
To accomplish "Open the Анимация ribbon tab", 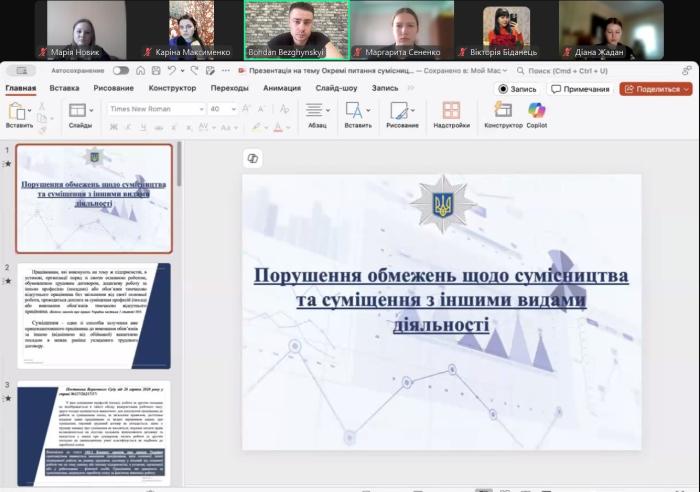I will (x=281, y=88).
